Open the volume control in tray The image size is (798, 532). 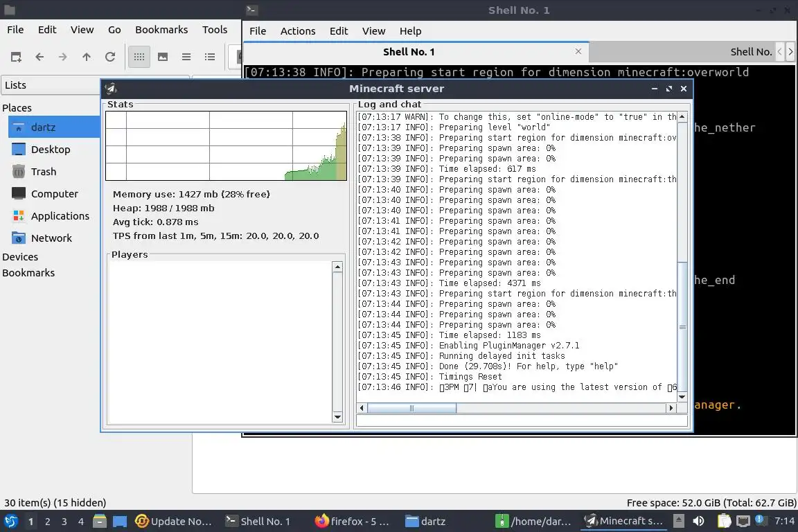698,522
